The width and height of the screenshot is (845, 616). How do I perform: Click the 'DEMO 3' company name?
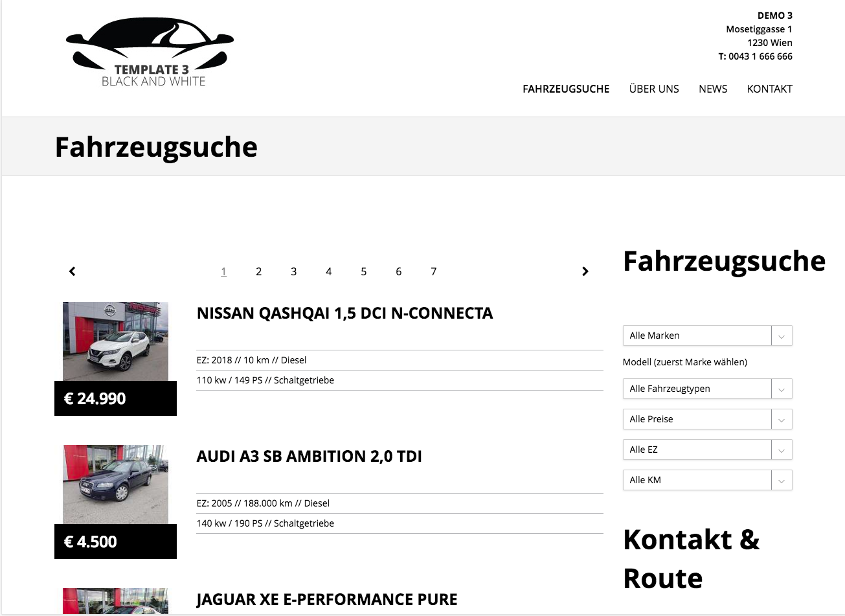pos(774,16)
